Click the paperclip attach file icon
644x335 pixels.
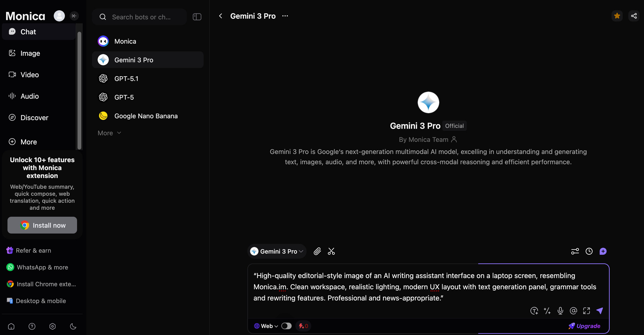click(x=317, y=251)
